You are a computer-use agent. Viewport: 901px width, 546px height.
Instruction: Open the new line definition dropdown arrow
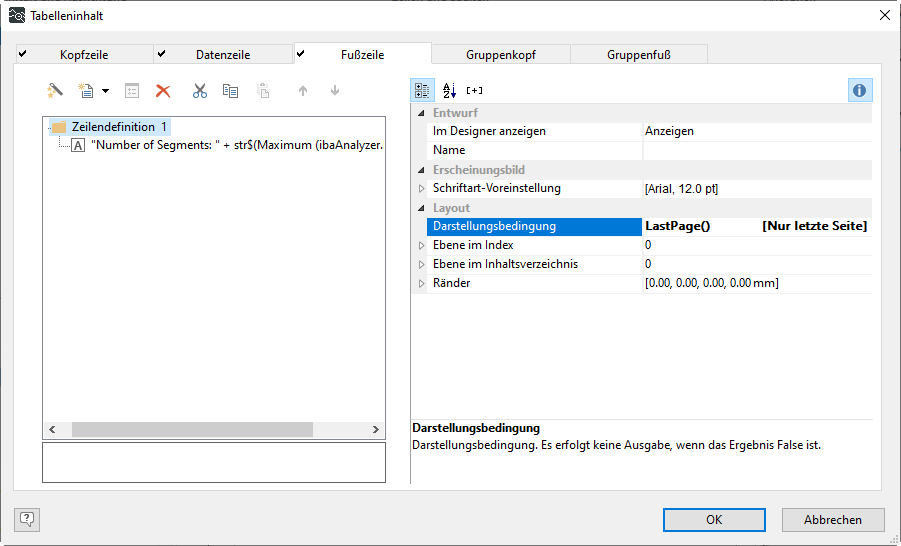pyautogui.click(x=105, y=92)
